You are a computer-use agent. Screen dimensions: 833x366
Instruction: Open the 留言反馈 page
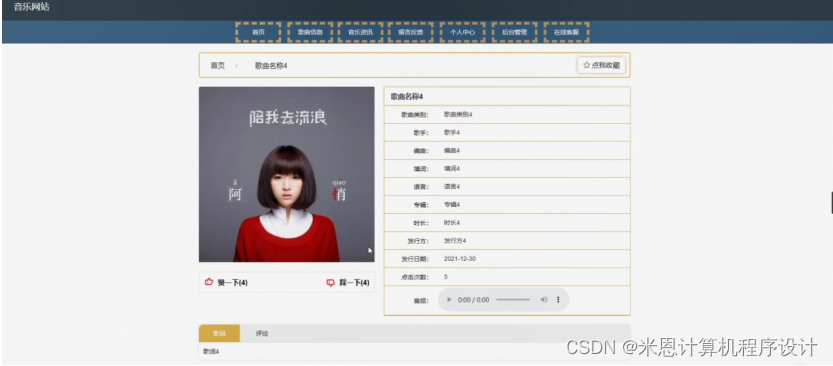[x=411, y=32]
